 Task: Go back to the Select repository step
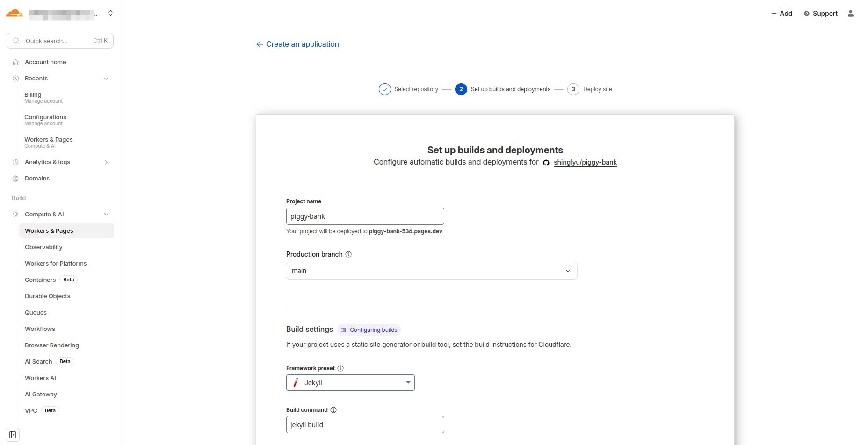click(x=416, y=89)
